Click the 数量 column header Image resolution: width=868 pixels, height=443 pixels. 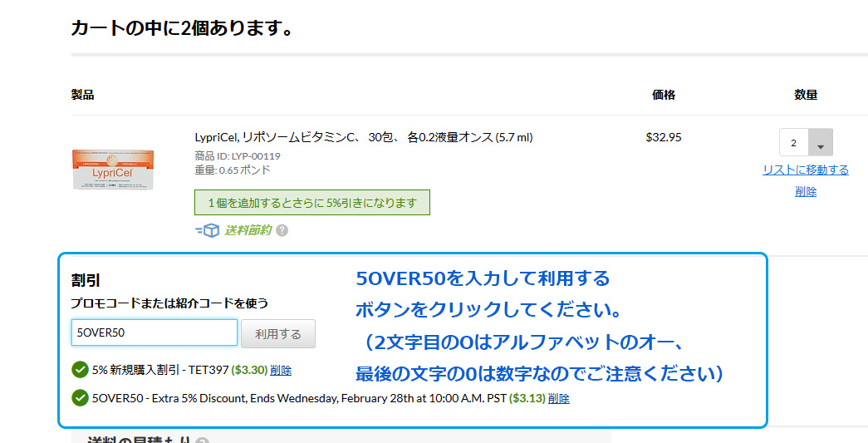tap(806, 95)
